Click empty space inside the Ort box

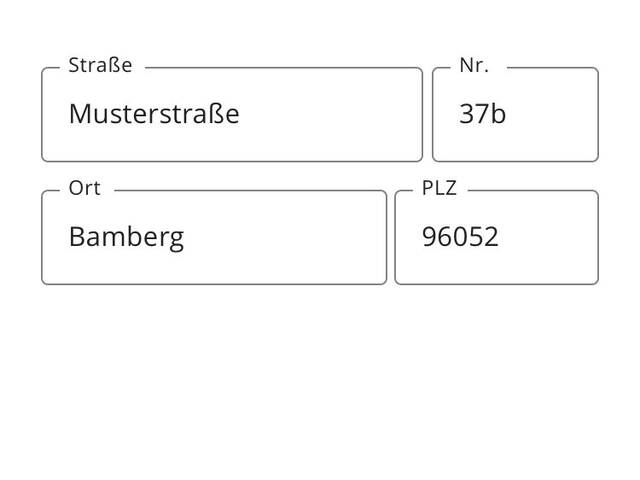click(300, 238)
